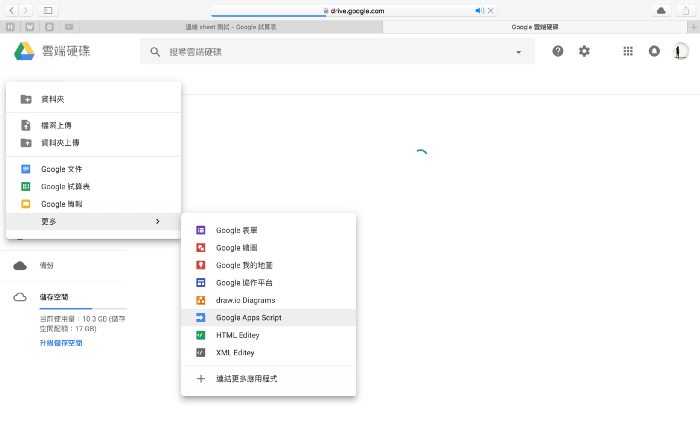Click the 雲端硬碟 title text

[x=66, y=51]
